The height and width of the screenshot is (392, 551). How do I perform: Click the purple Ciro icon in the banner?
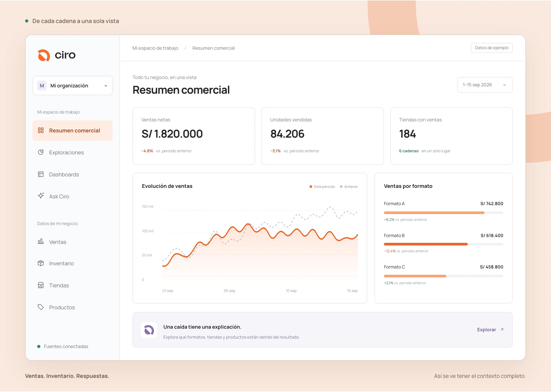[x=149, y=330]
